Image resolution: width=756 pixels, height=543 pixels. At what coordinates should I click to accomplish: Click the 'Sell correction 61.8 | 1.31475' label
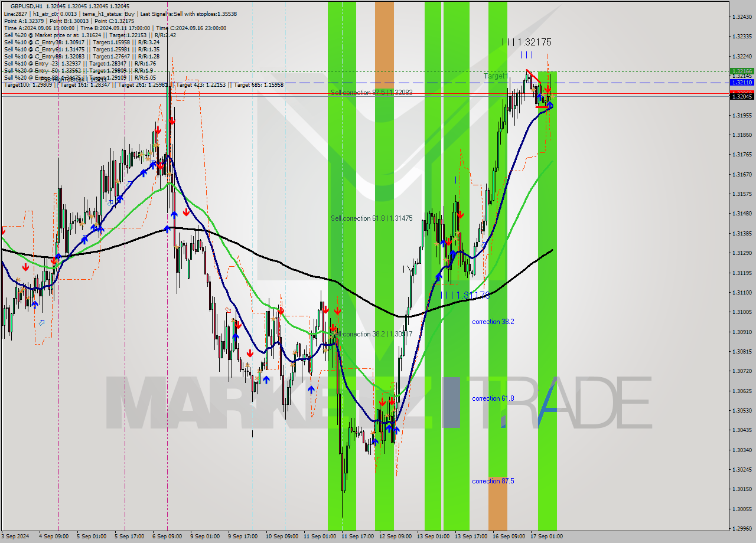click(x=372, y=218)
